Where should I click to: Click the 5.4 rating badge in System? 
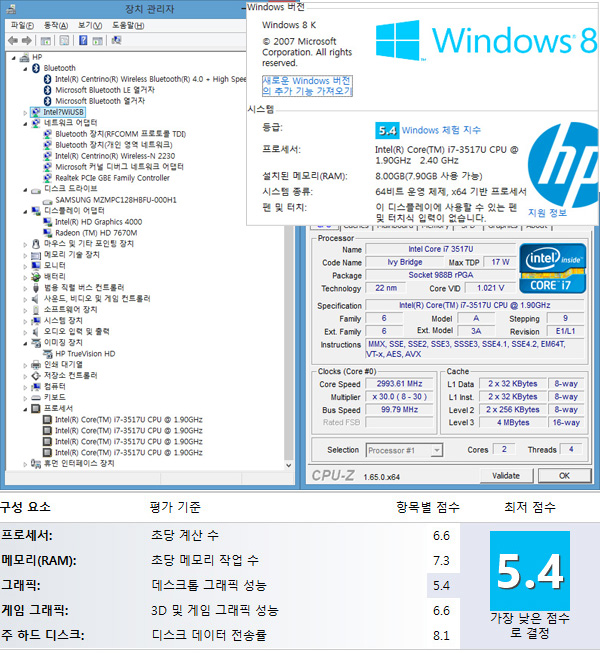coord(387,130)
